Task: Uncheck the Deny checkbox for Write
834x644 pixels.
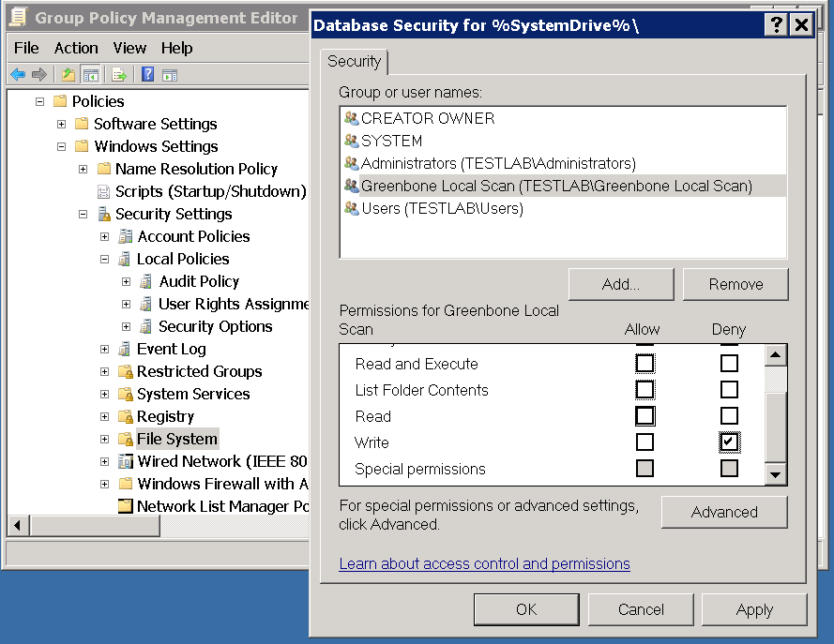Action: (729, 442)
